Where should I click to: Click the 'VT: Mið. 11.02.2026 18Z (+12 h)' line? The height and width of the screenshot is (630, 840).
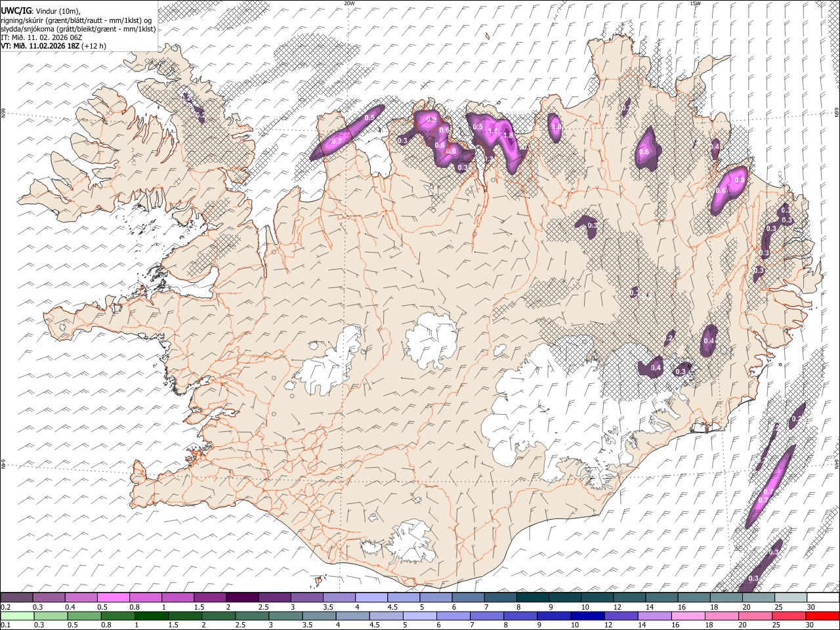pyautogui.click(x=54, y=46)
